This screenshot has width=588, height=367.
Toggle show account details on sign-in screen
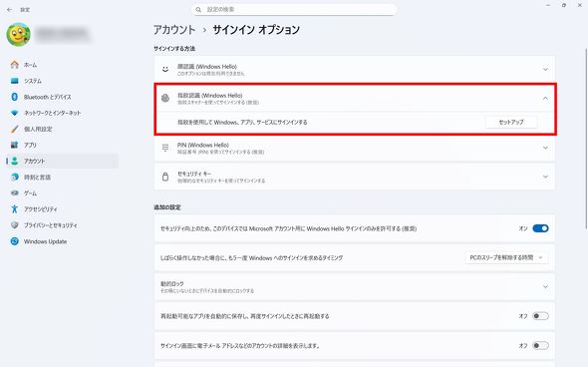pos(540,345)
